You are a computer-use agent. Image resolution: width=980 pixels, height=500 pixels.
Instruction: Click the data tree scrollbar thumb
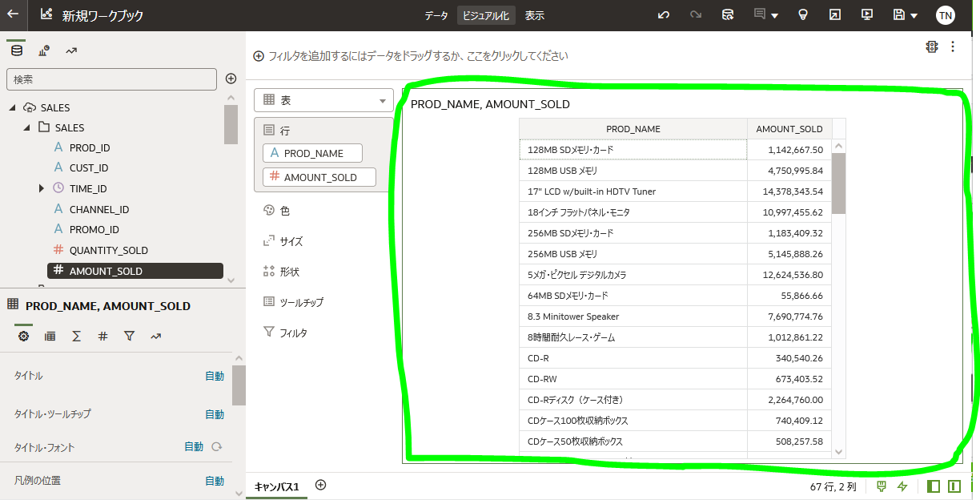coord(231,124)
